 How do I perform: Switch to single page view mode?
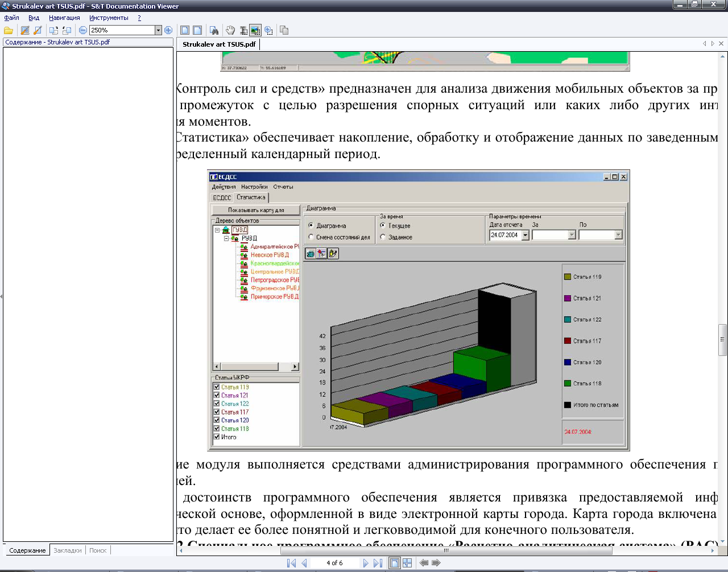(x=394, y=563)
